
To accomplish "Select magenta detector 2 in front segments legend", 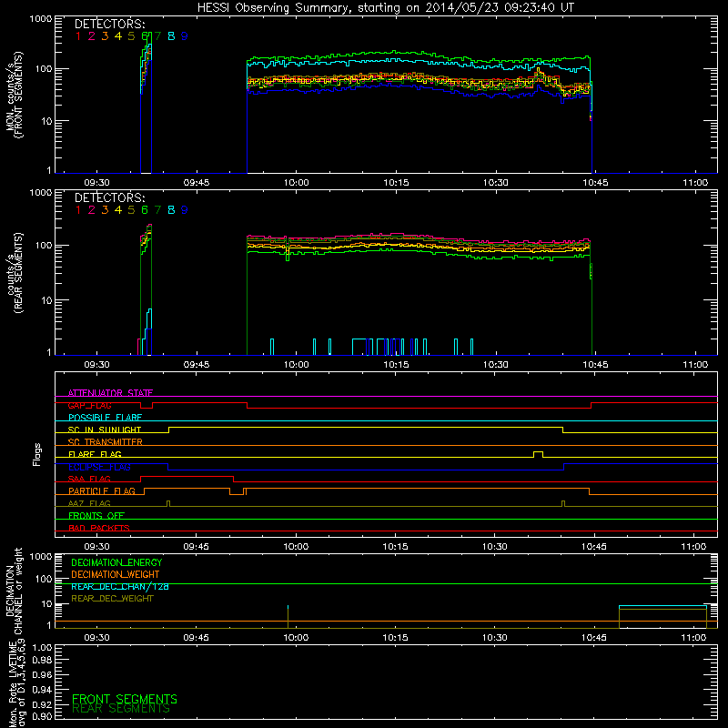I will (92, 36).
